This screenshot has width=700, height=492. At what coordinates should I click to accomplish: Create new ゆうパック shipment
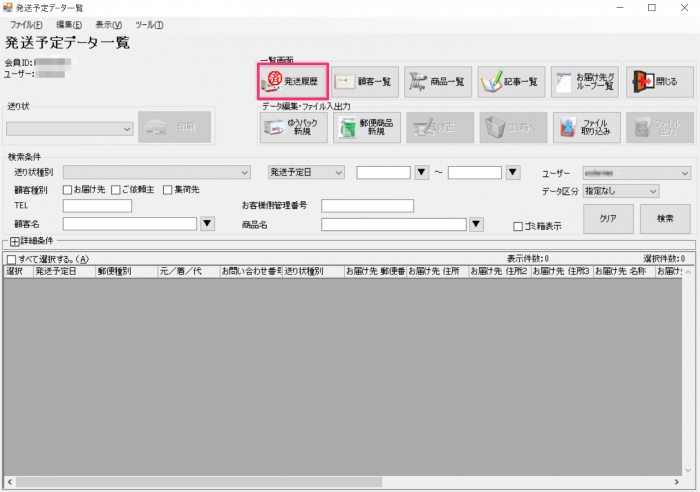(x=293, y=128)
